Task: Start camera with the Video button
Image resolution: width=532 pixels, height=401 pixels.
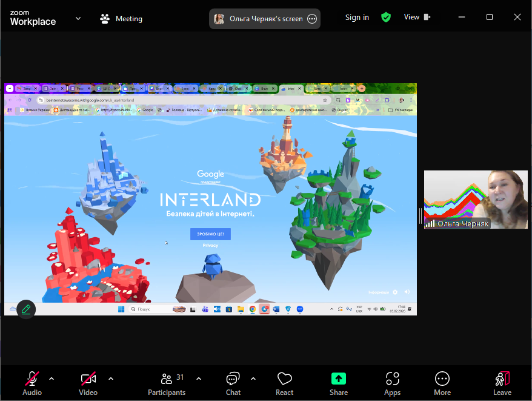Action: (x=88, y=383)
